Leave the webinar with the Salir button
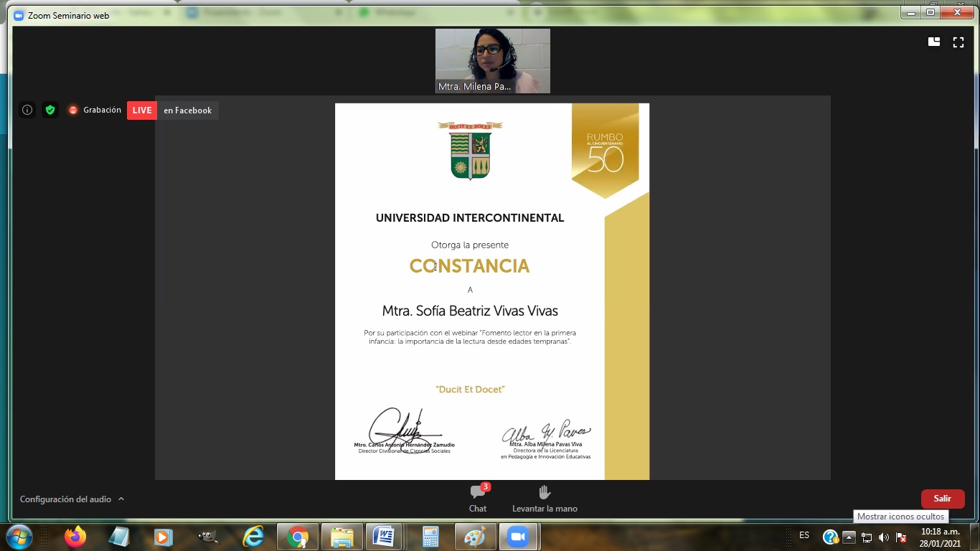The image size is (980, 551). click(943, 499)
